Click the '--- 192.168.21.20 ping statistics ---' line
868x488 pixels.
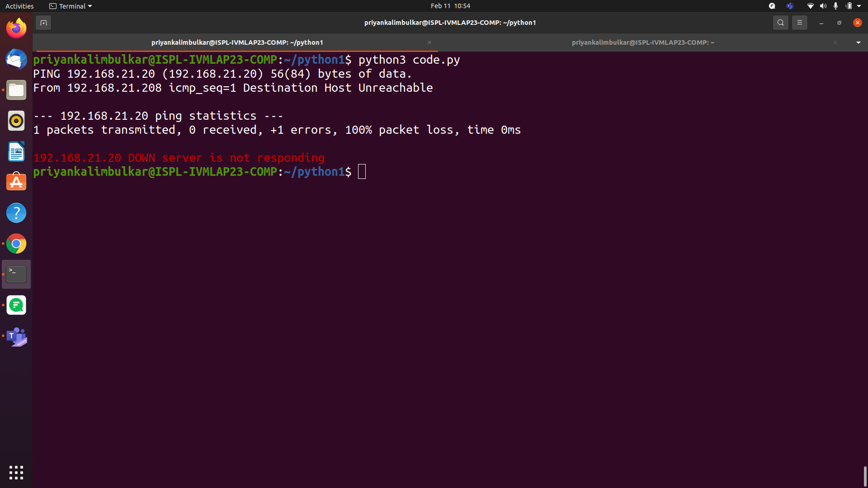click(158, 116)
